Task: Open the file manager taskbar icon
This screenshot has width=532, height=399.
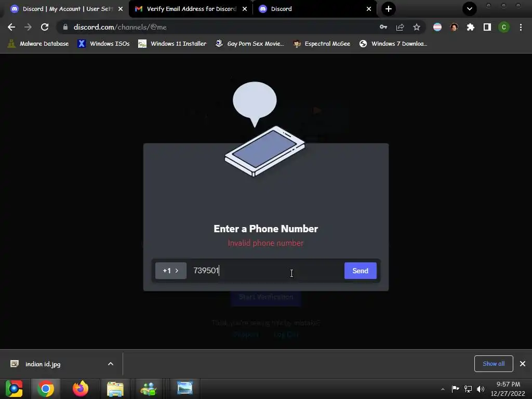Action: coord(115,389)
